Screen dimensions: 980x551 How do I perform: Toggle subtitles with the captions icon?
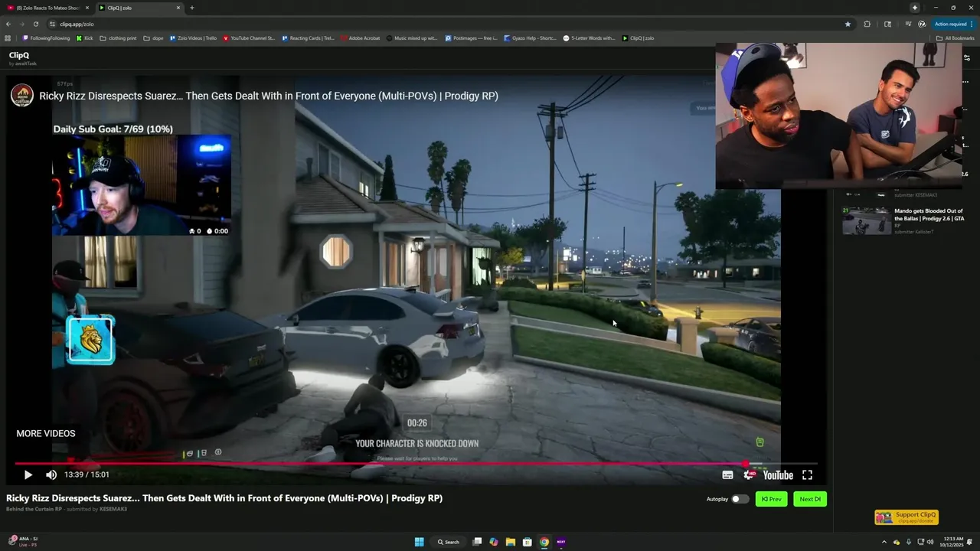727,475
